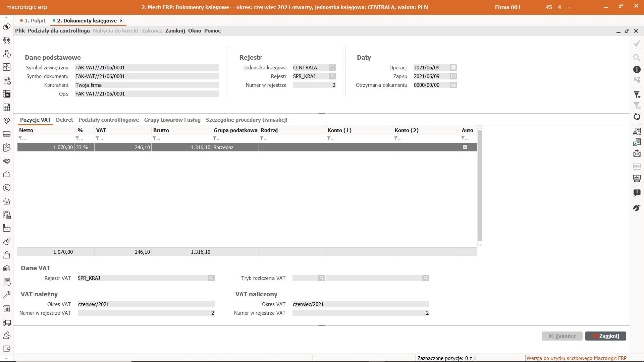This screenshot has width=644, height=362.
Task: Click the info icon in right toolbar
Action: coord(637,69)
